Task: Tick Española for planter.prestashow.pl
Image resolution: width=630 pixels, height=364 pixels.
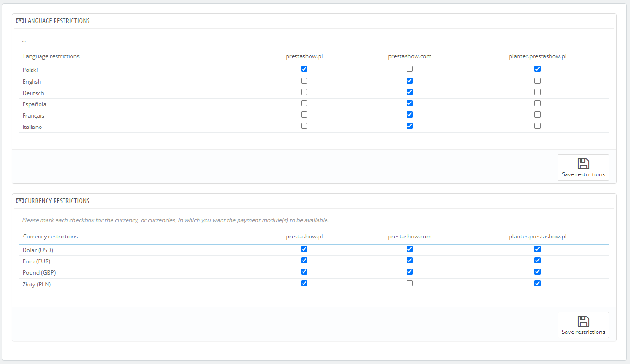Action: click(537, 103)
